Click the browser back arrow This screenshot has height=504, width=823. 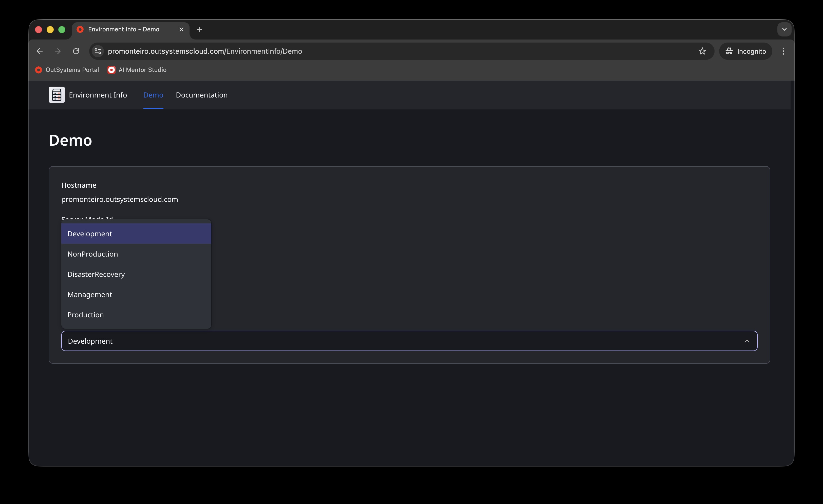click(40, 51)
